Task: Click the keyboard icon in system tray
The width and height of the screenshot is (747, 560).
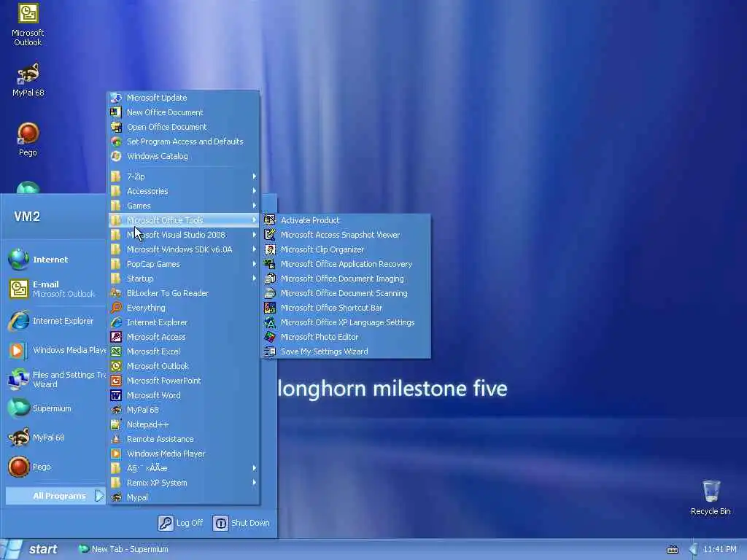Action: pos(672,550)
